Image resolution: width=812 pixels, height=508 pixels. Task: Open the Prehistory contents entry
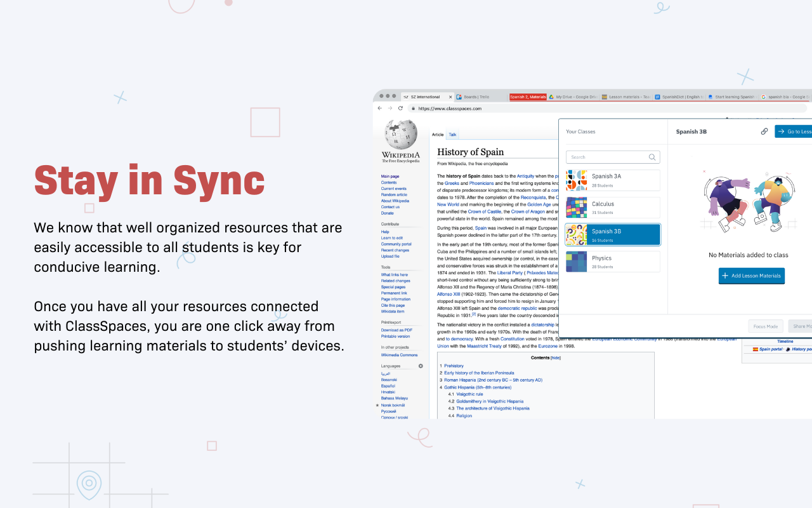coord(454,366)
